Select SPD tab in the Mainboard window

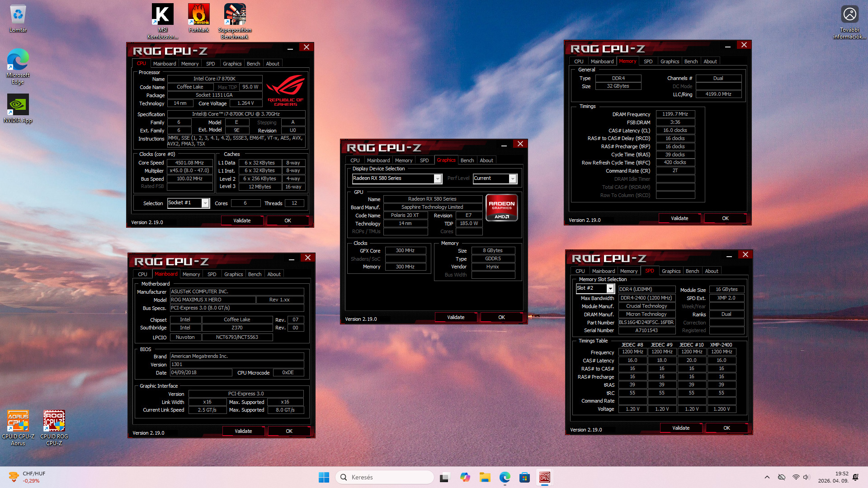pos(212,274)
